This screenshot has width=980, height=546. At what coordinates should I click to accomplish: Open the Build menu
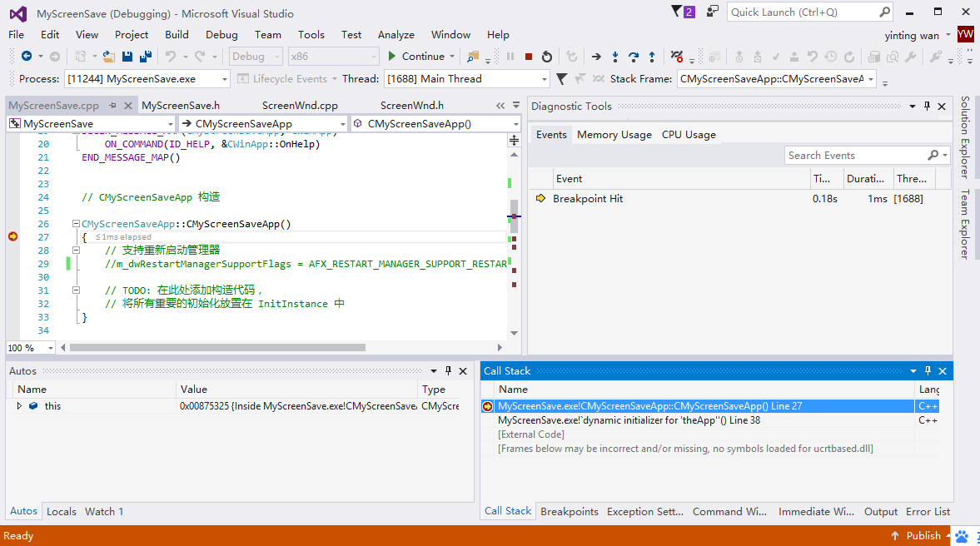tap(177, 34)
